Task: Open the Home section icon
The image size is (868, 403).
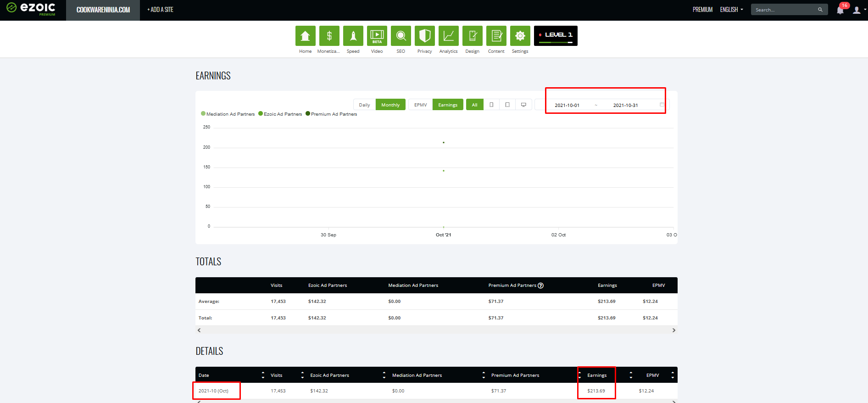Action: 305,36
